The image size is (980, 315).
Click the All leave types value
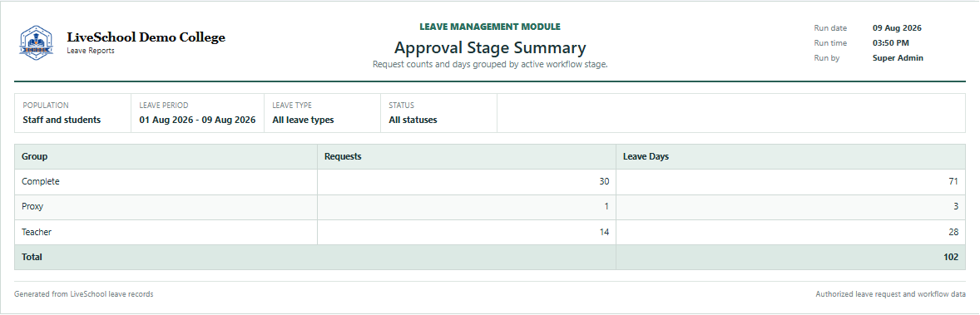[303, 120]
